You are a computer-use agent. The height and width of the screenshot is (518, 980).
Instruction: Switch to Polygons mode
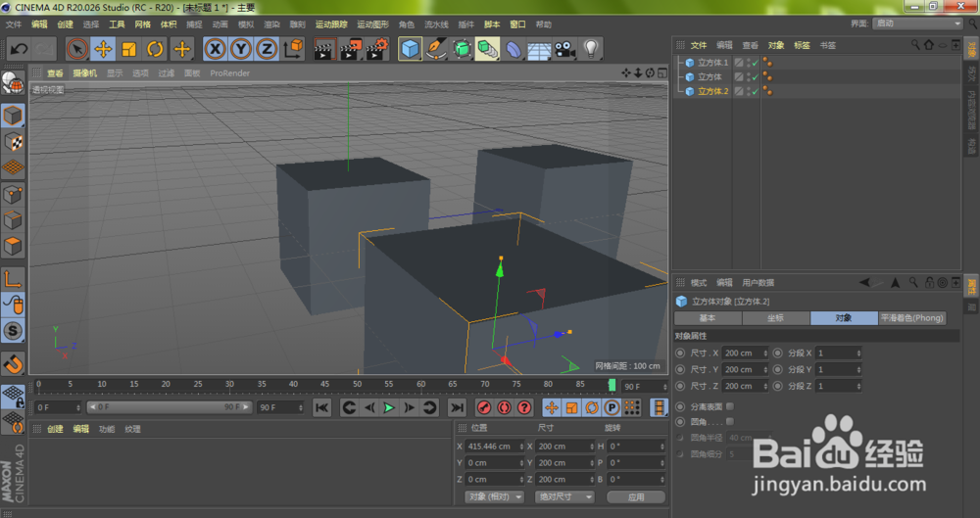tap(13, 246)
